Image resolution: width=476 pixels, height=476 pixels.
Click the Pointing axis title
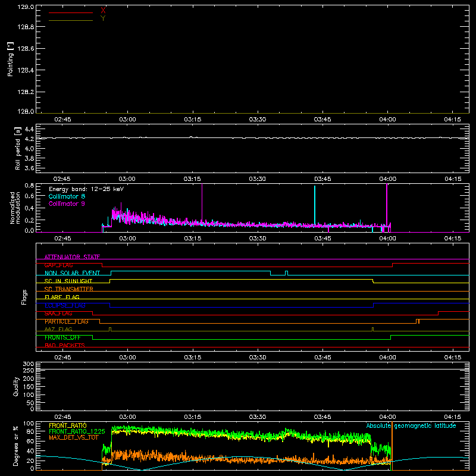10,59
